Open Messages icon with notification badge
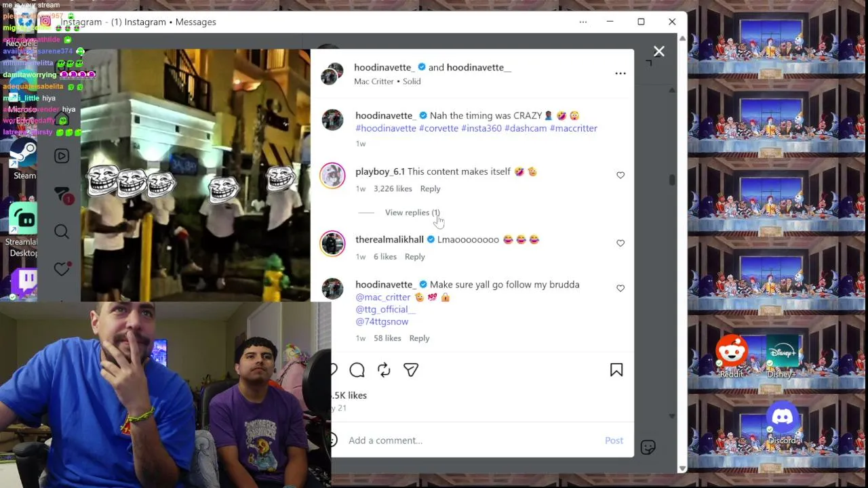The width and height of the screenshot is (868, 488). pos(62,195)
